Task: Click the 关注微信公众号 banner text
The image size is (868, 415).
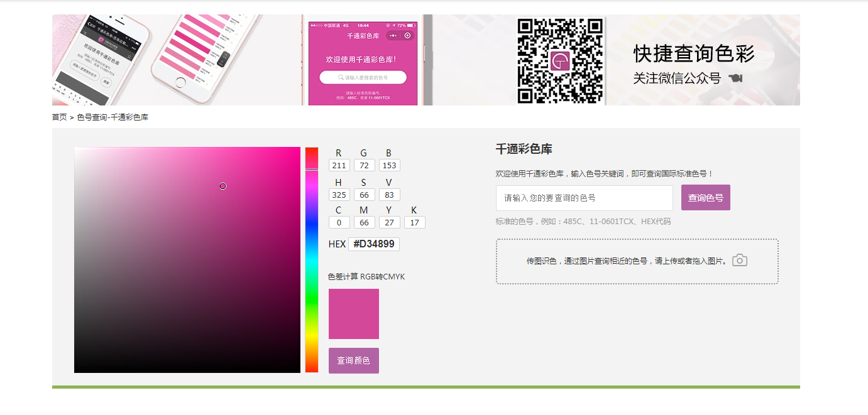Action: click(x=677, y=78)
